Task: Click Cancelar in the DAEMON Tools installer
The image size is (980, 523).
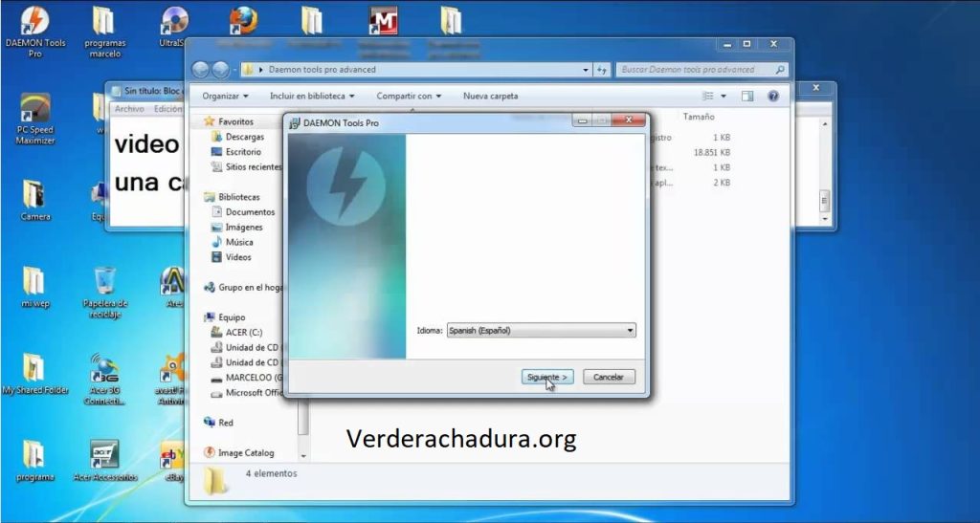Action: pos(608,377)
